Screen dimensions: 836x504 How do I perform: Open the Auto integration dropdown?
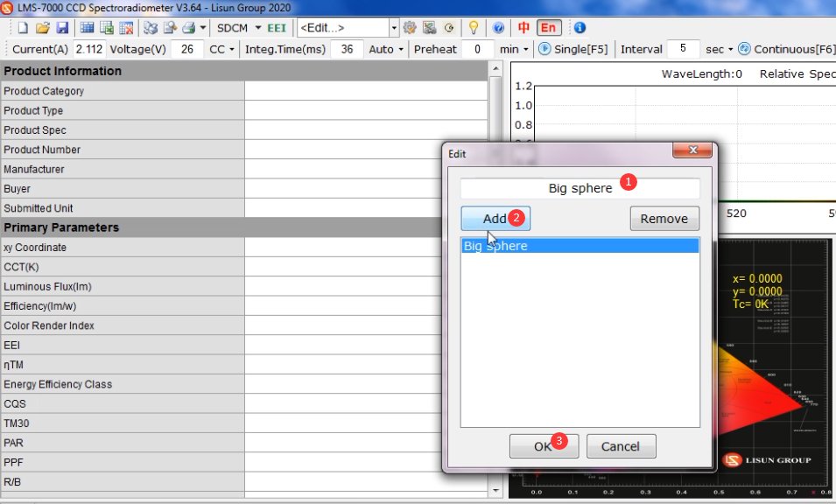click(386, 49)
